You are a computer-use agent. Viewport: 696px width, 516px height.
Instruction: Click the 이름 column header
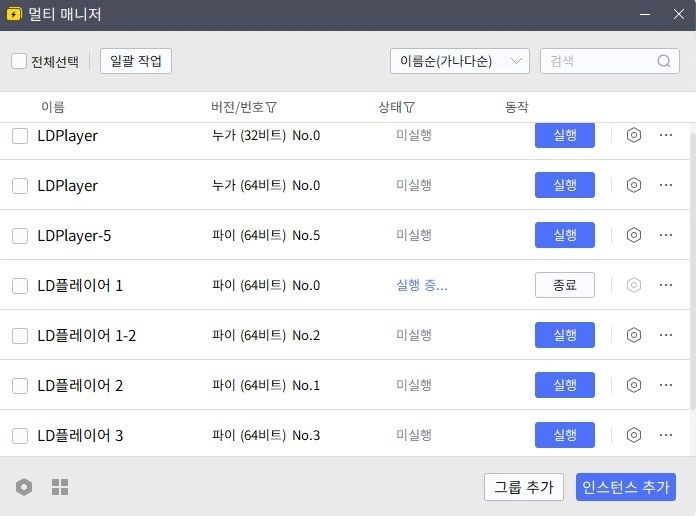(53, 107)
